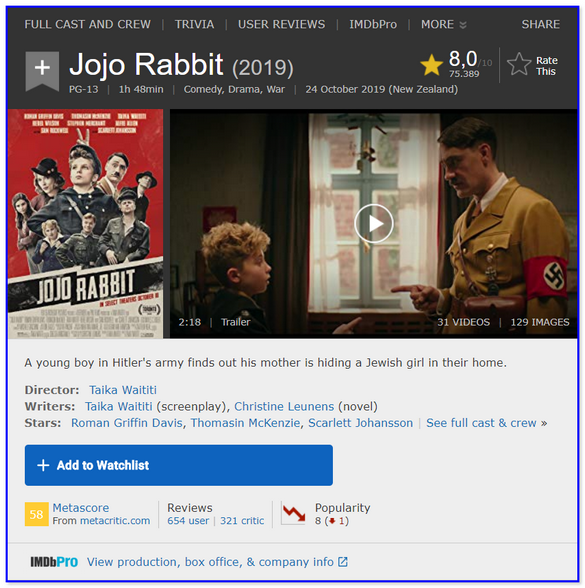Add Jojo Rabbit to Watchlist
The width and height of the screenshot is (585, 588).
point(178,465)
